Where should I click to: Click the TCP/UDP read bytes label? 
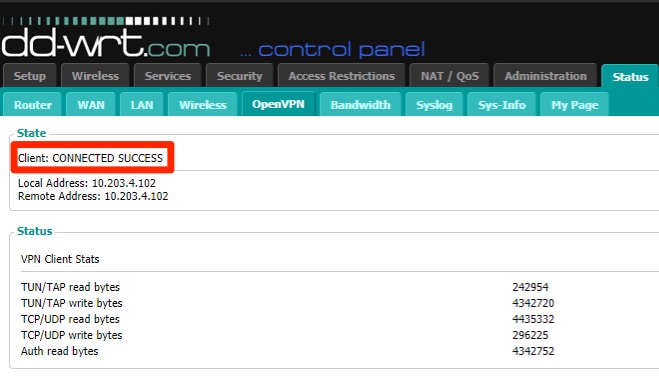(70, 319)
